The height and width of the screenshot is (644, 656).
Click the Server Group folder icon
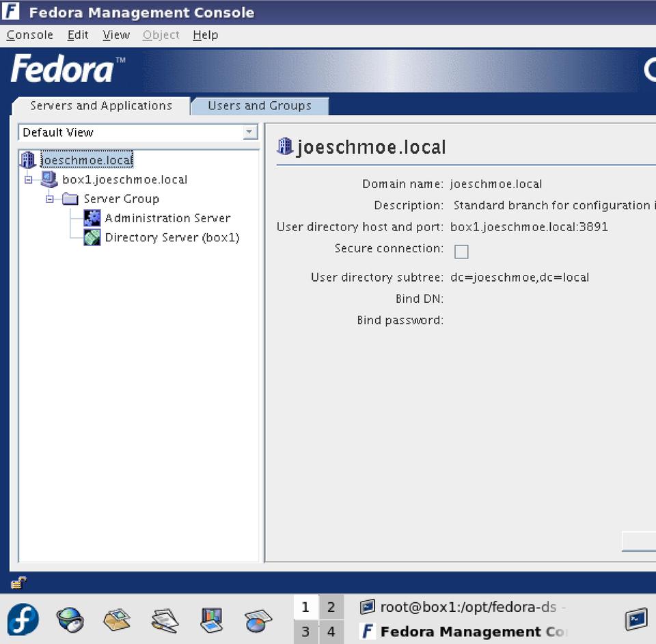70,199
